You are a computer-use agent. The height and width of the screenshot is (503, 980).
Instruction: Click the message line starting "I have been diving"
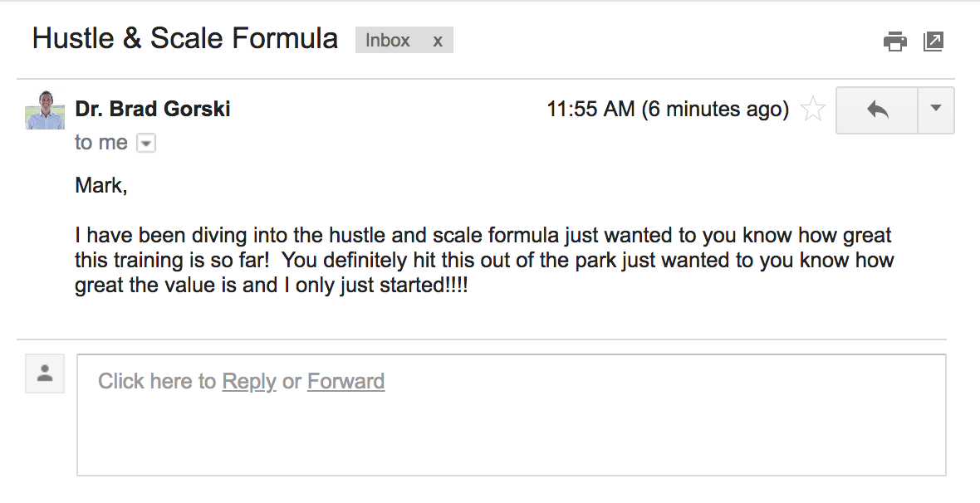tap(483, 237)
